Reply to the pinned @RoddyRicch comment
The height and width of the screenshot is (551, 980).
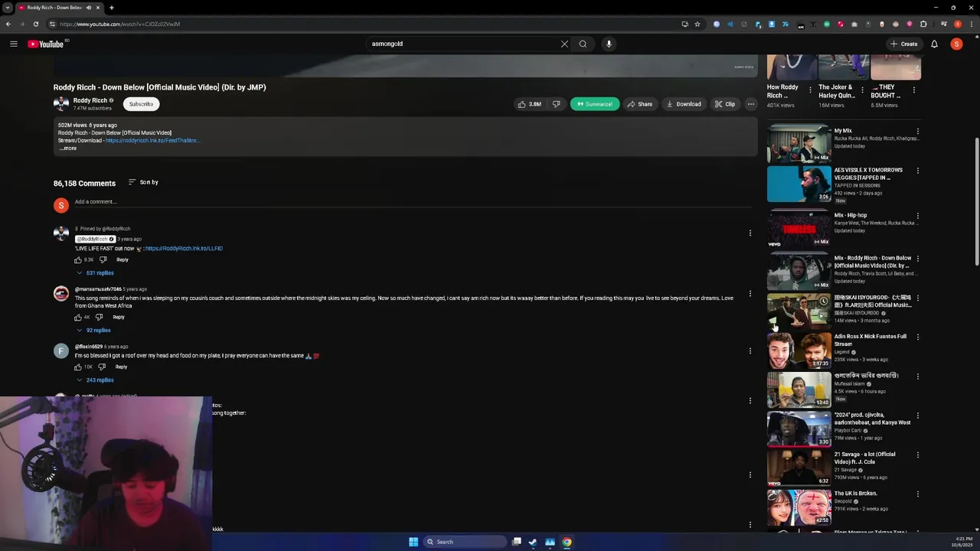[x=122, y=259]
